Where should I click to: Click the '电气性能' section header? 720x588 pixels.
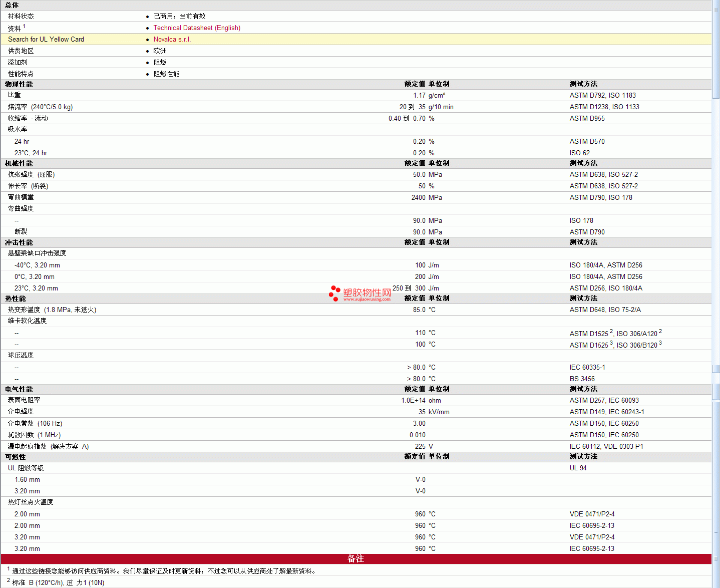pyautogui.click(x=19, y=389)
